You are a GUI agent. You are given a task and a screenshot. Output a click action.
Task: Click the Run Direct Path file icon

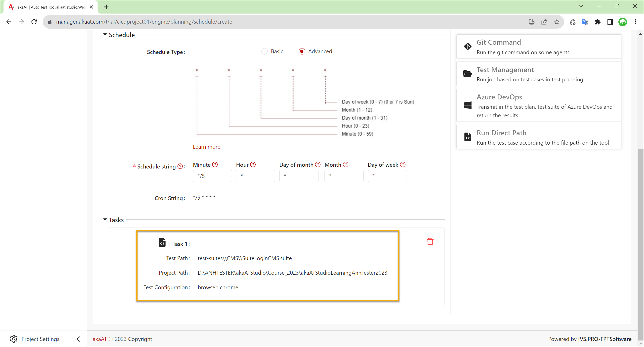[x=467, y=137]
